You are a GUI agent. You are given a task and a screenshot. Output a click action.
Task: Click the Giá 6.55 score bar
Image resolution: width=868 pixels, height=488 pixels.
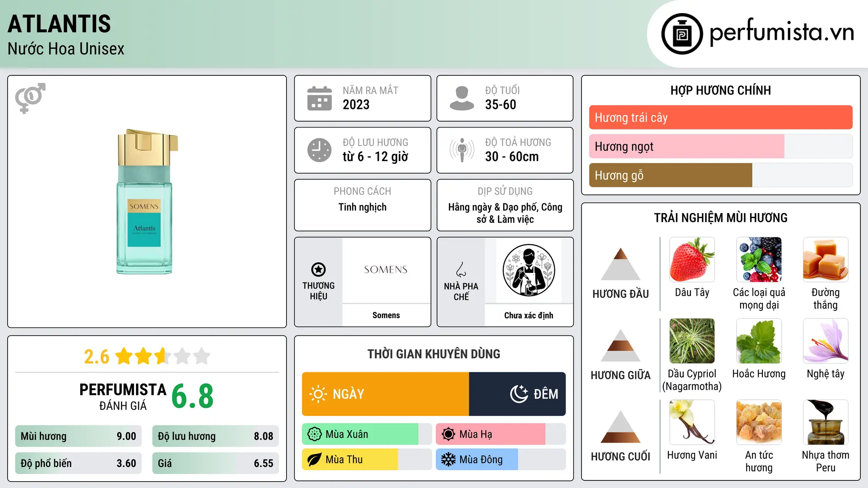coord(215,463)
